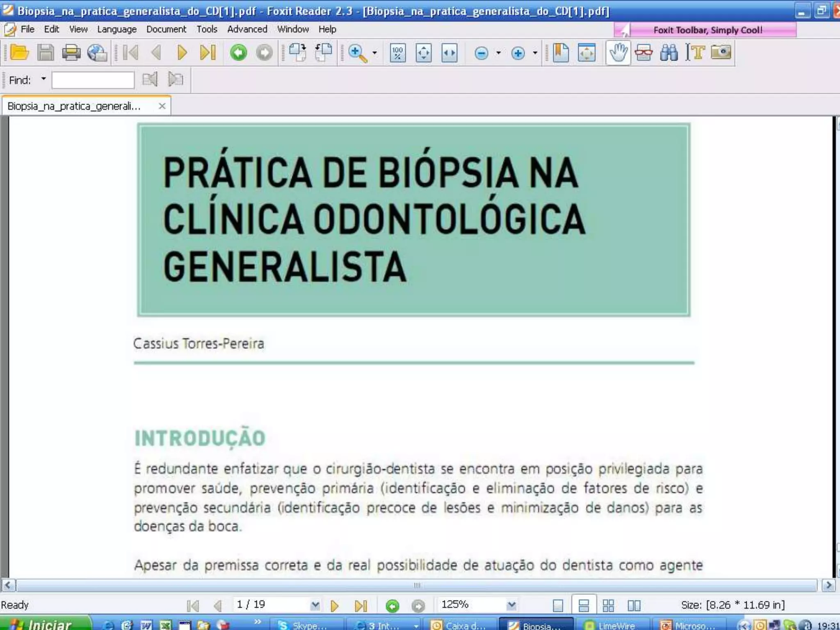This screenshot has height=630, width=840.
Task: Expand the Find options dropdown arrow
Action: [x=43, y=79]
